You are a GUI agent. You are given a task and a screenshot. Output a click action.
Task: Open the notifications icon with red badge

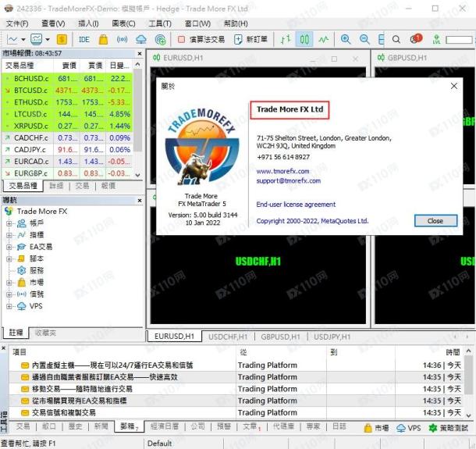pos(416,39)
